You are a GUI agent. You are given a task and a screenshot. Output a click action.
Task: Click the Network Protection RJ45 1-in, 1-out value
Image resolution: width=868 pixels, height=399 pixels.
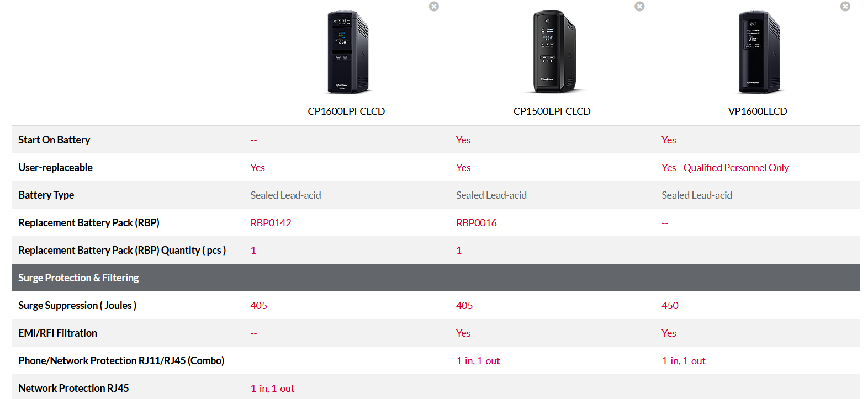tap(272, 389)
